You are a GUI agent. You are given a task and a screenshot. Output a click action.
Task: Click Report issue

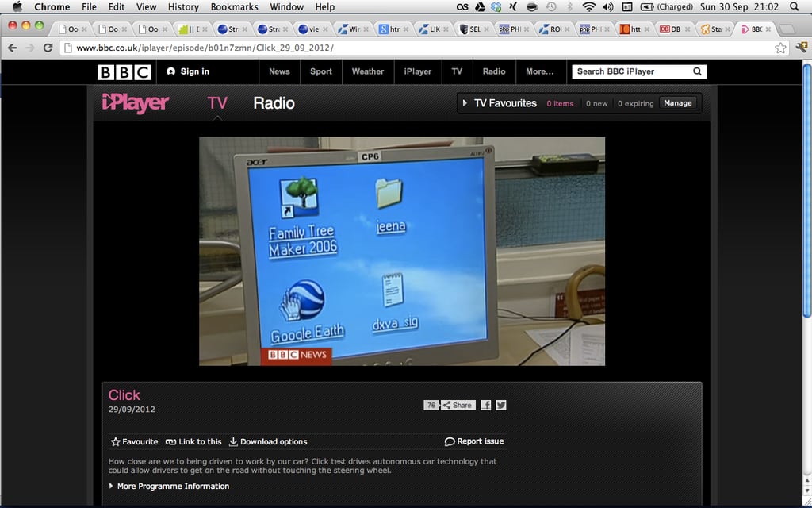pyautogui.click(x=474, y=441)
